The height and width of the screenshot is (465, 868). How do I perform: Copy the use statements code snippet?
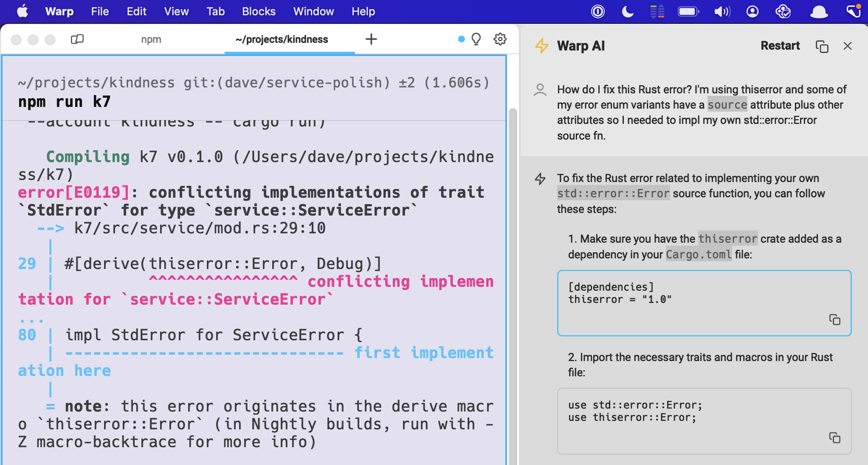[835, 438]
